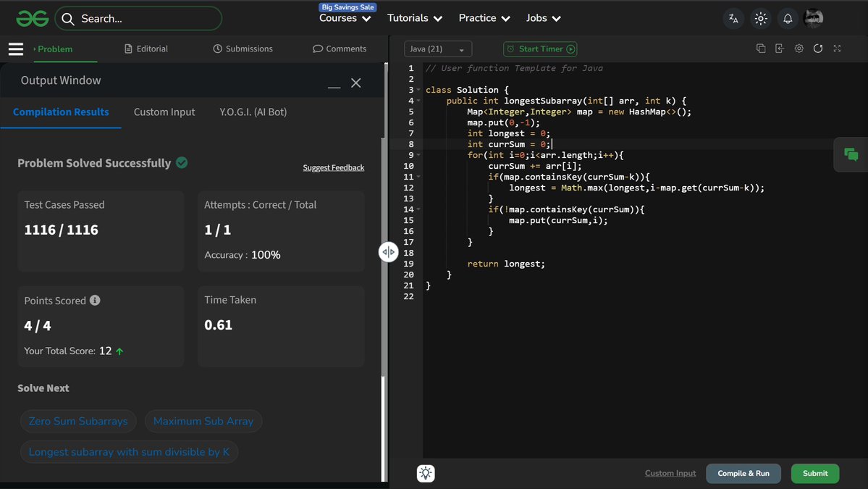Place cursor on code line 19 return statement

tap(506, 264)
